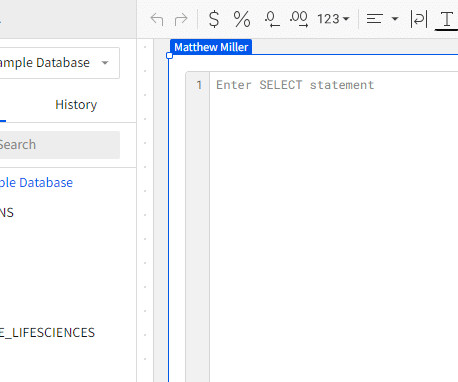Decrease decimal places
458x382 pixels.
[272, 19]
